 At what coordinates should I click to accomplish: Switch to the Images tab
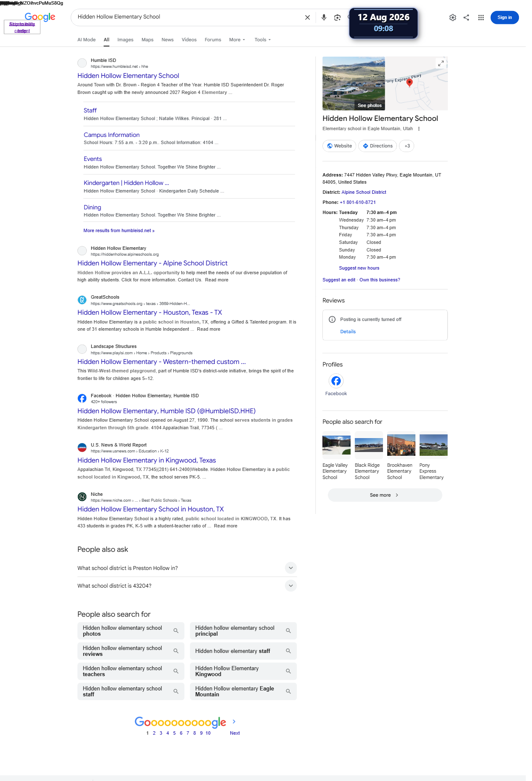[x=125, y=40]
